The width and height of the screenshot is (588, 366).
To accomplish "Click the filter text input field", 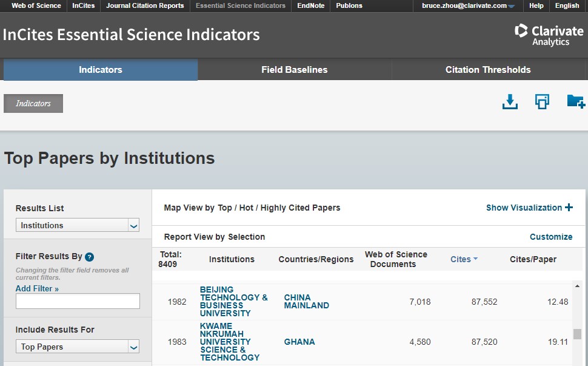I will (78, 301).
